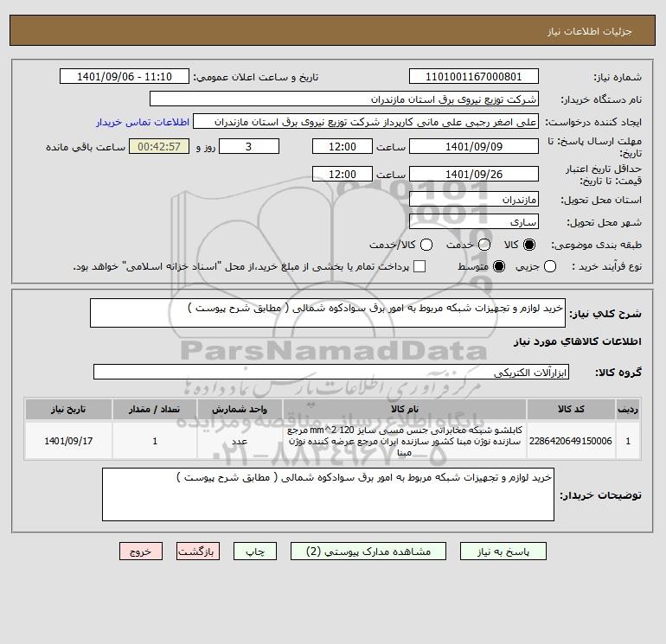Click the countdown timer 00:42:57

(159, 146)
